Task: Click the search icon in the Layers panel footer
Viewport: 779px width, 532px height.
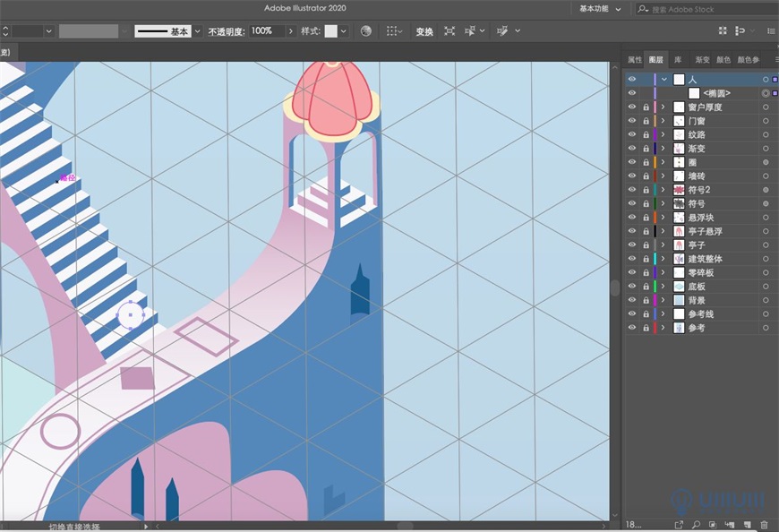Action: pyautogui.click(x=697, y=524)
